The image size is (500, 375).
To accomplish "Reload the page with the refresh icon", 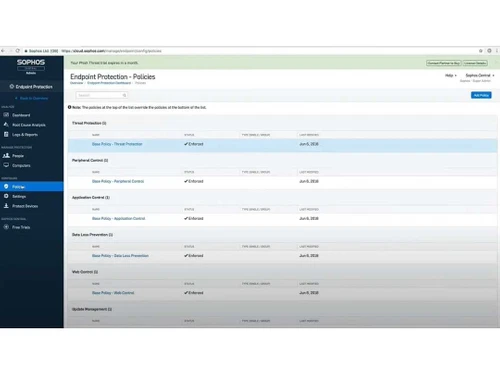I will [18, 51].
